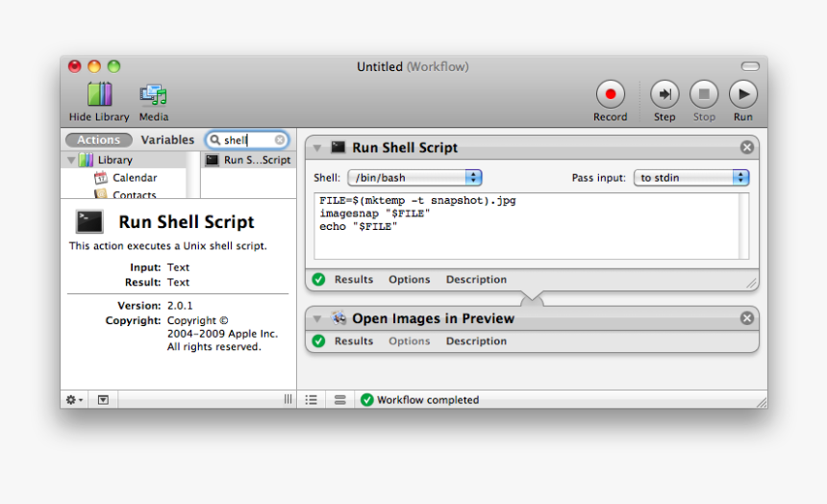Image resolution: width=827 pixels, height=504 pixels.
Task: Click the Open Images in Preview title
Action: (433, 318)
